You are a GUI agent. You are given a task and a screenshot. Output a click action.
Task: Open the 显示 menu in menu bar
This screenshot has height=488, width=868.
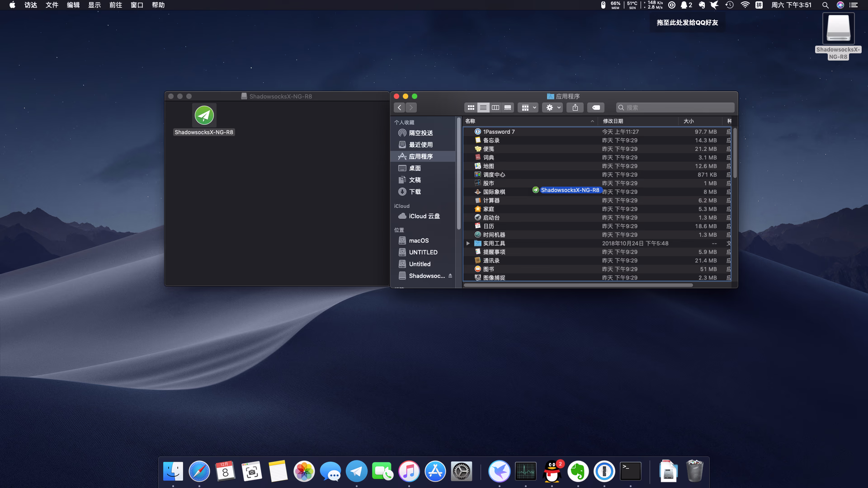(x=94, y=5)
